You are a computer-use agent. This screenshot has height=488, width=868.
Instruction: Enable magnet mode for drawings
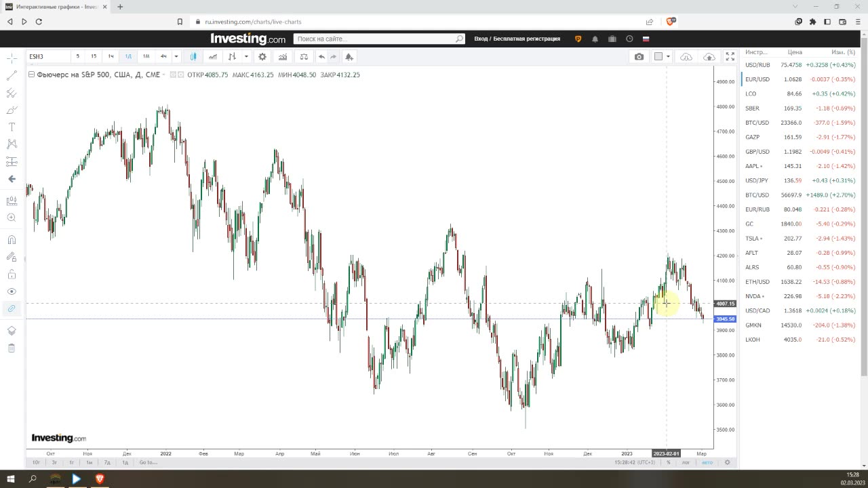[x=12, y=239]
